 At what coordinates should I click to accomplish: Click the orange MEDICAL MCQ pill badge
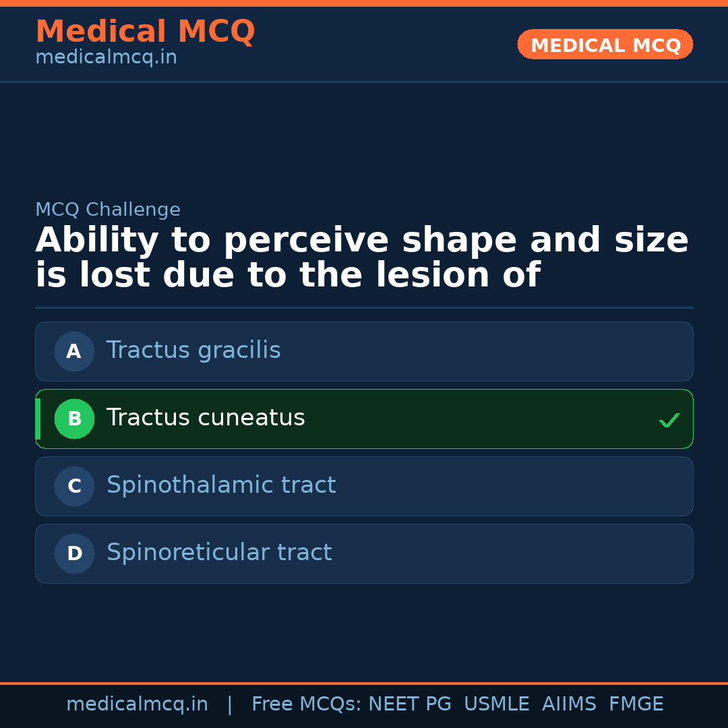(x=605, y=44)
